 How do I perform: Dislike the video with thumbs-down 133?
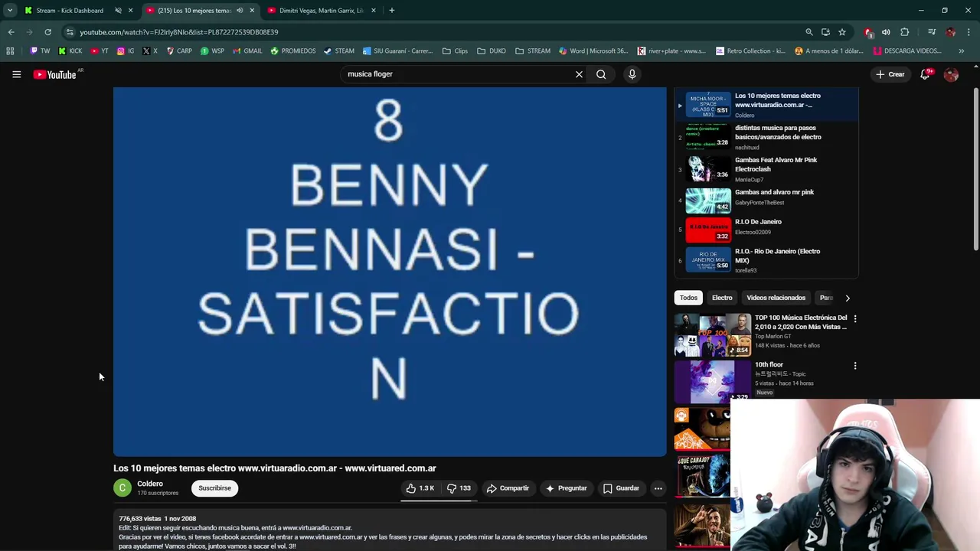click(x=459, y=488)
